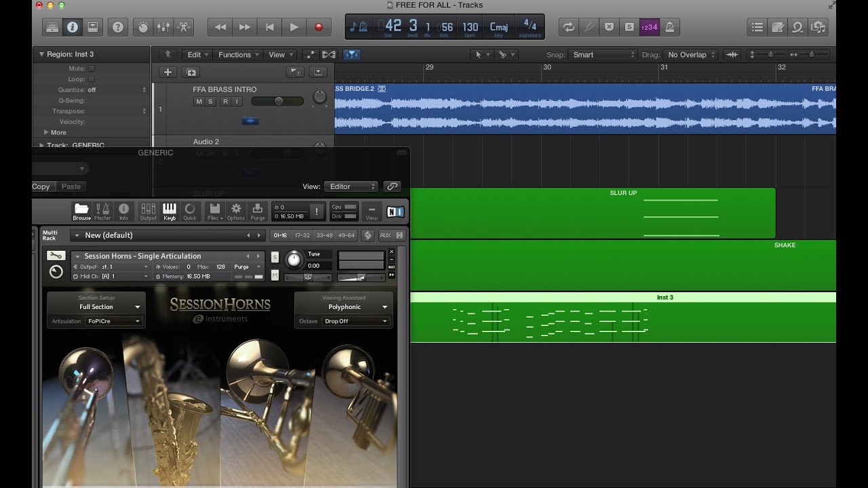
Task: Toggle the Inspector info button
Action: [73, 27]
